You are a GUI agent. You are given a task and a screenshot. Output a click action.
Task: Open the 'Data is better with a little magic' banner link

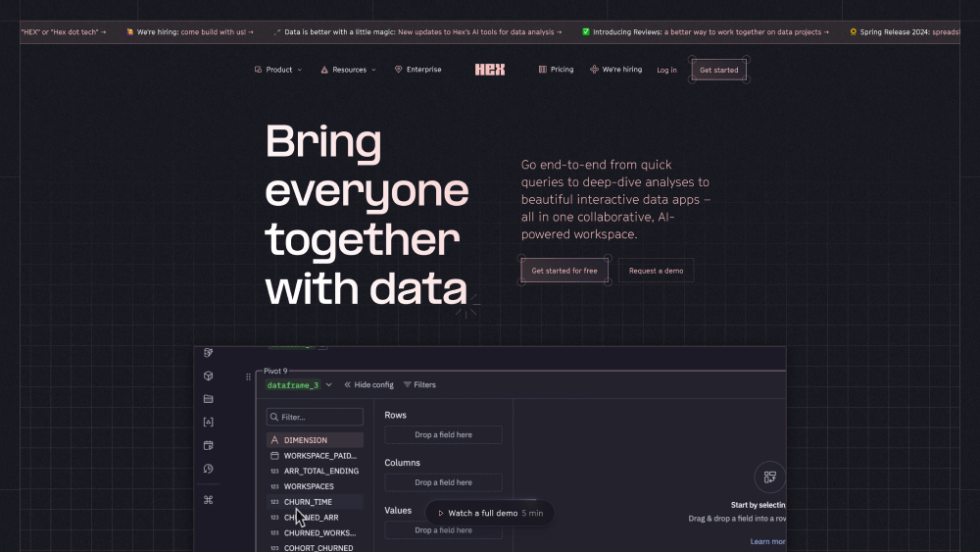[x=417, y=32]
